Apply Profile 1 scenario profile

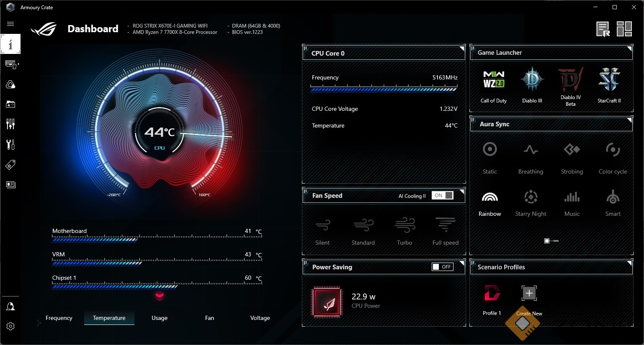(492, 300)
